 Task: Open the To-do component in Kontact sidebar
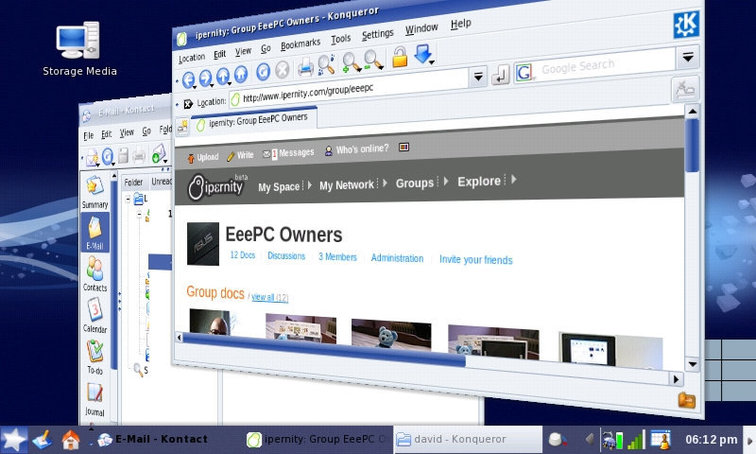[x=95, y=356]
